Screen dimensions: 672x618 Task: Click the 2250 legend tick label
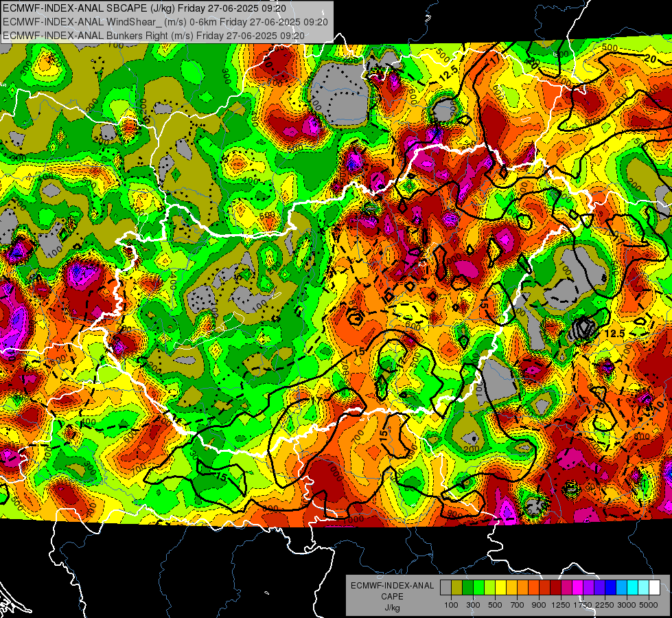point(605,605)
